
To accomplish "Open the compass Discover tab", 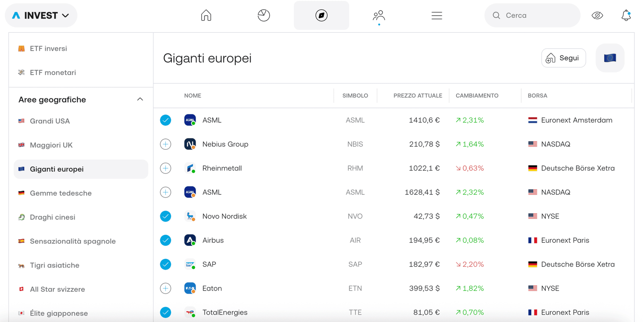I will (321, 15).
